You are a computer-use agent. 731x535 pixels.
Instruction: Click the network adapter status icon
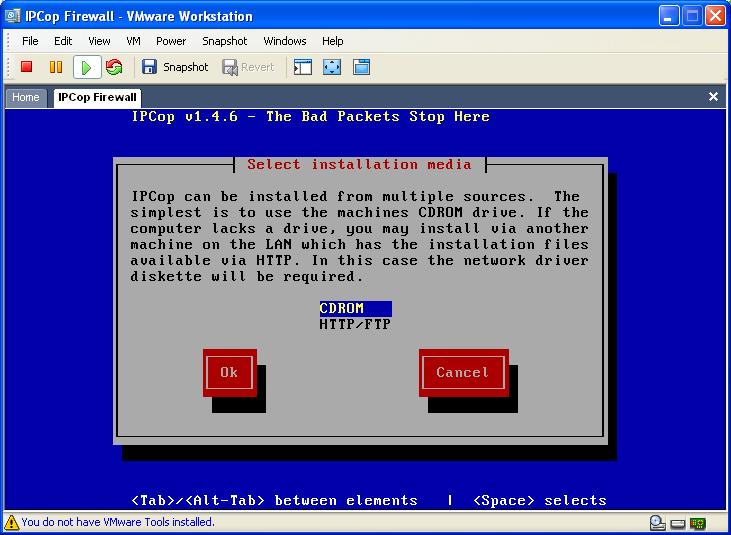pyautogui.click(x=698, y=523)
